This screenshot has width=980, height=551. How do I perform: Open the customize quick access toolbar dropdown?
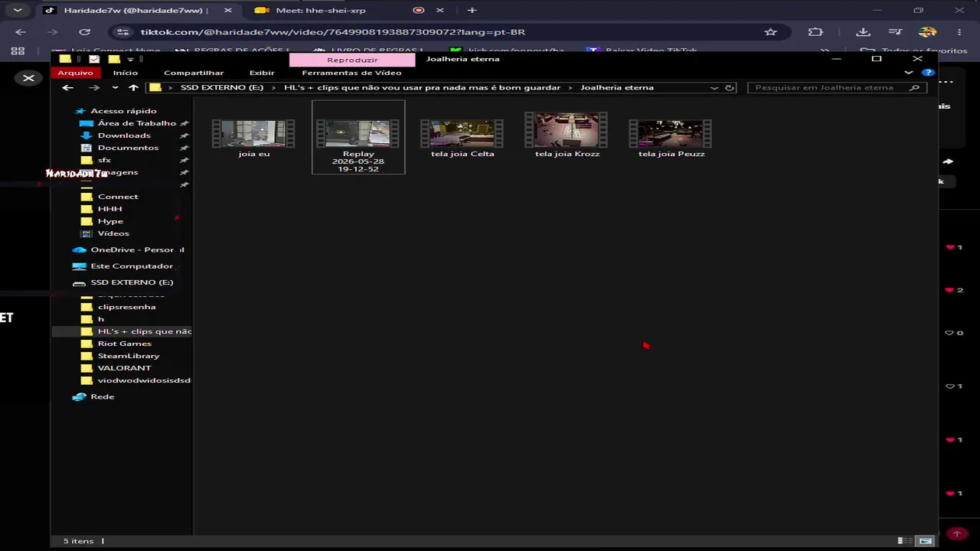pyautogui.click(x=130, y=59)
